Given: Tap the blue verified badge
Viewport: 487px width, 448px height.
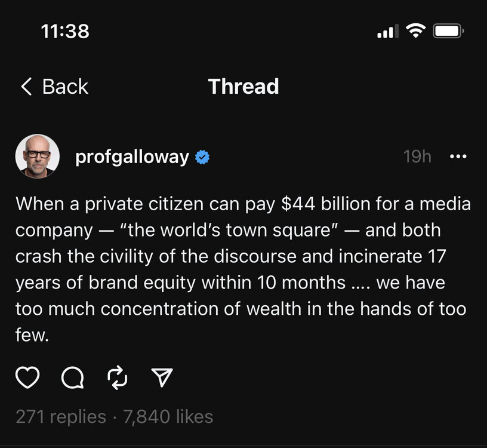Looking at the screenshot, I should click(204, 157).
